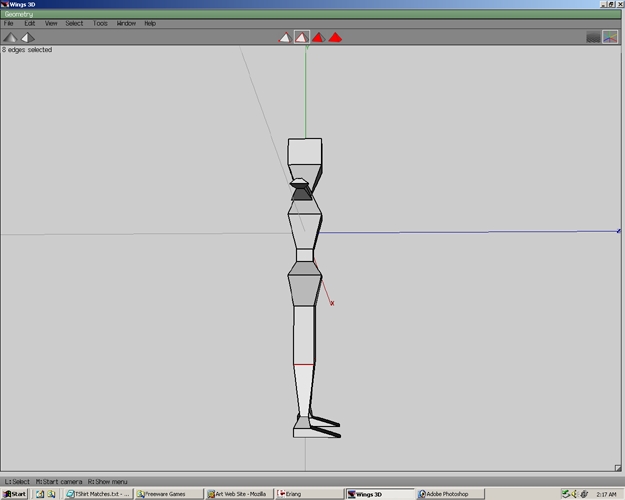Switch to vertex selection mode

tap(285, 37)
